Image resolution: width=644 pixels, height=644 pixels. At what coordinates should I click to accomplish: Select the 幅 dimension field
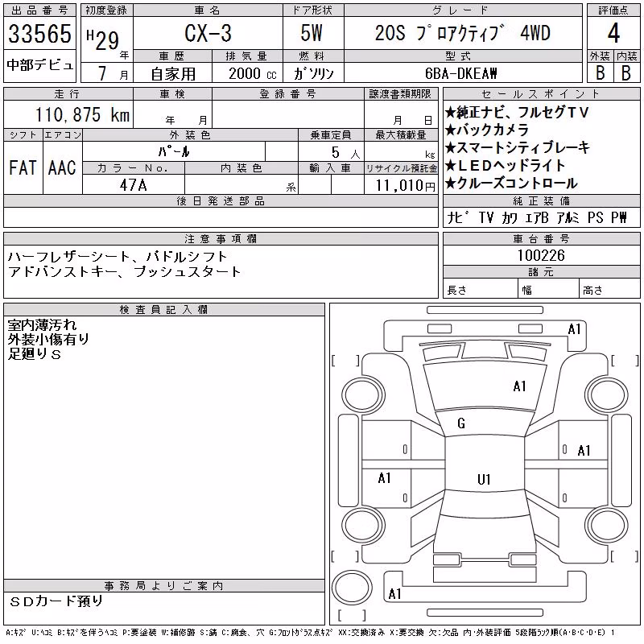tap(548, 290)
